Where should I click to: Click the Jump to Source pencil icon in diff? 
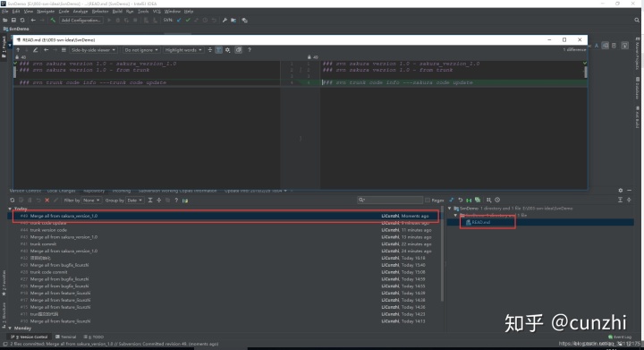click(35, 50)
